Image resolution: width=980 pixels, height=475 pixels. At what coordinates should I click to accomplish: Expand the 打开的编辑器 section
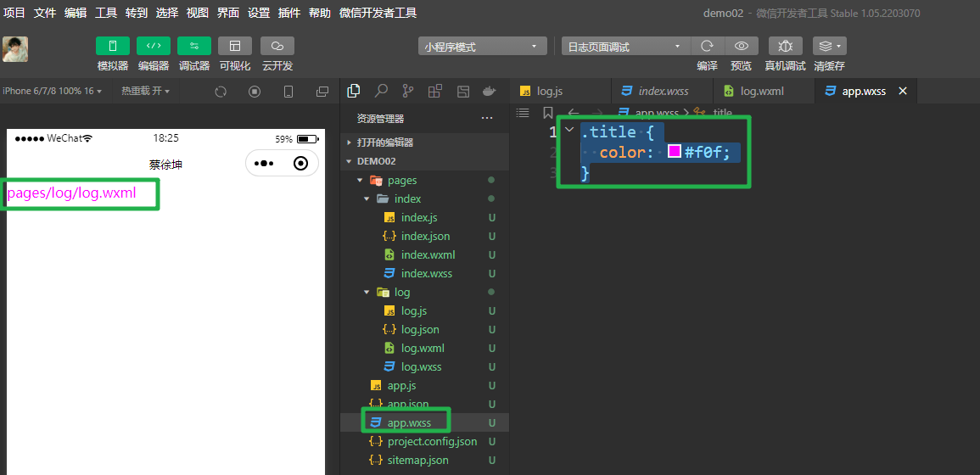point(425,142)
